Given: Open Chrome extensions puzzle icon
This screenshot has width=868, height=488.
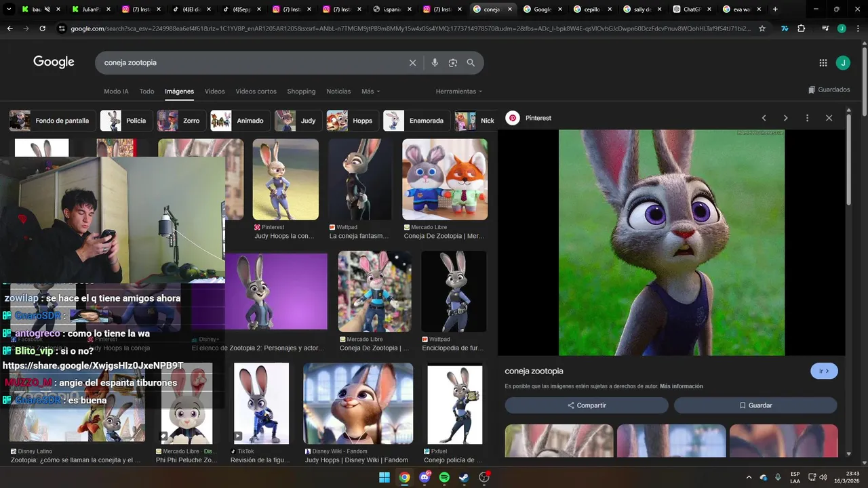Looking at the screenshot, I should click(x=802, y=28).
